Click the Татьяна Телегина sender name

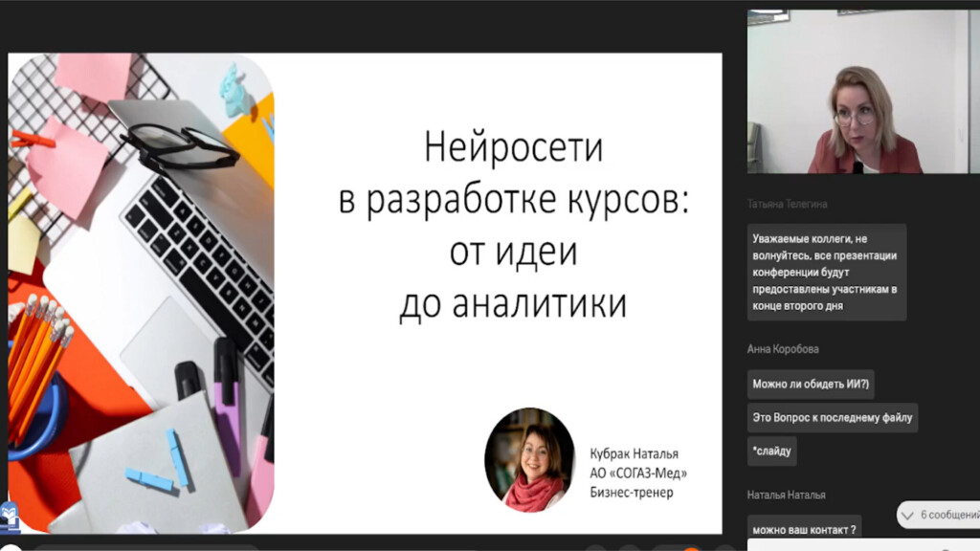[x=787, y=205]
